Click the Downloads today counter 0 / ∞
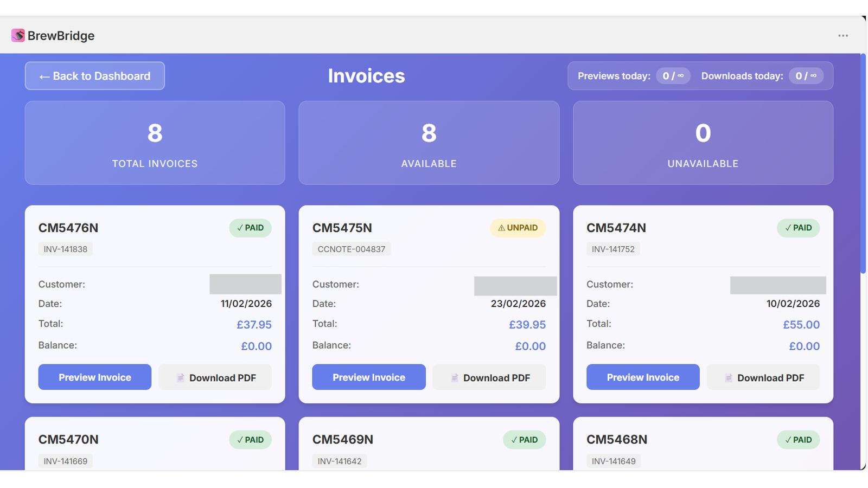The image size is (868, 488). point(806,76)
